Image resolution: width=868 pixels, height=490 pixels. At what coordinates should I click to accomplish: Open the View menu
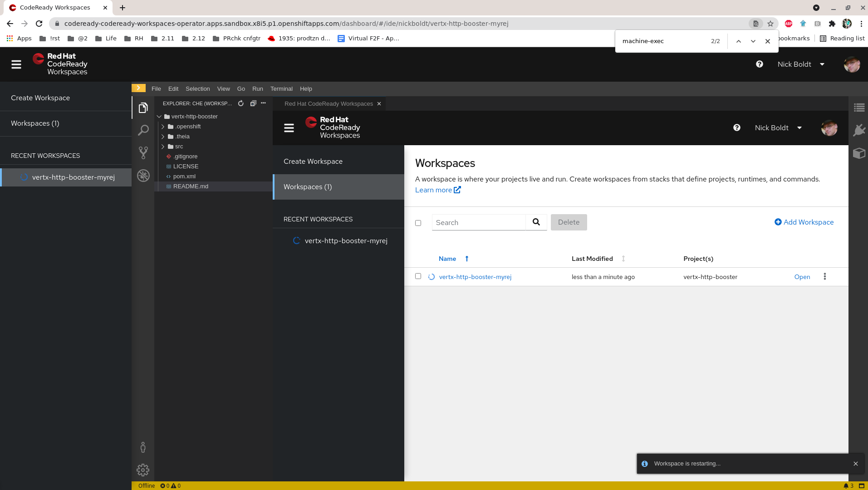(x=223, y=89)
